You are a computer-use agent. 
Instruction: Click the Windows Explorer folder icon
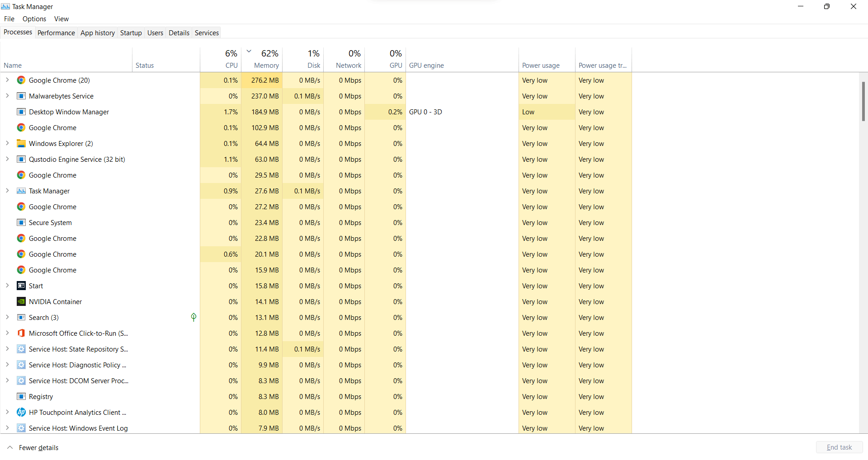coord(21,144)
